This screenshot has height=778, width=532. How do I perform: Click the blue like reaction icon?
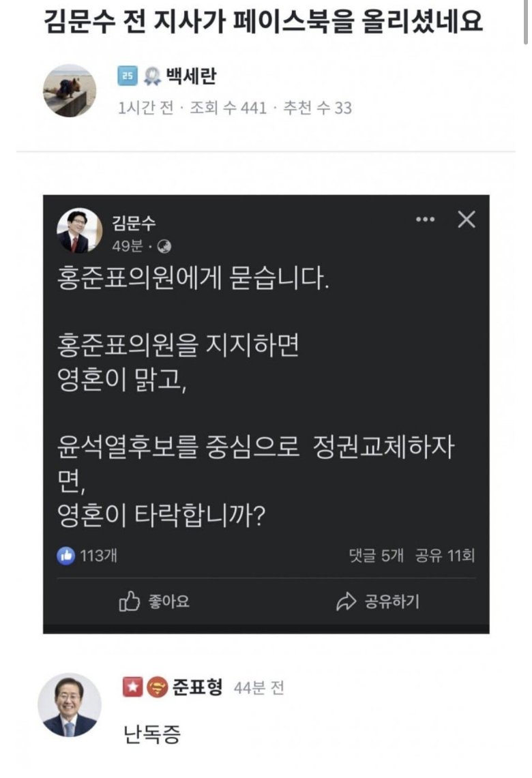click(x=65, y=556)
